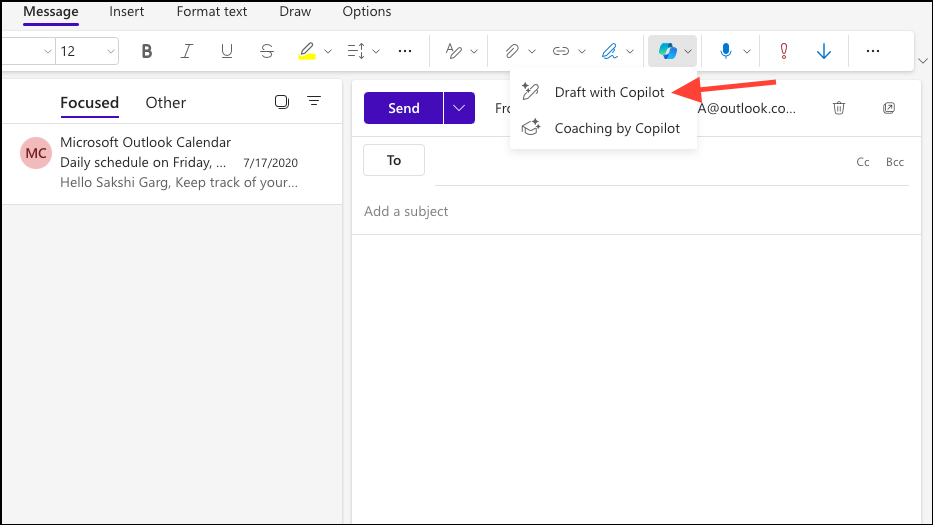Apply strikethrough formatting

tap(267, 51)
